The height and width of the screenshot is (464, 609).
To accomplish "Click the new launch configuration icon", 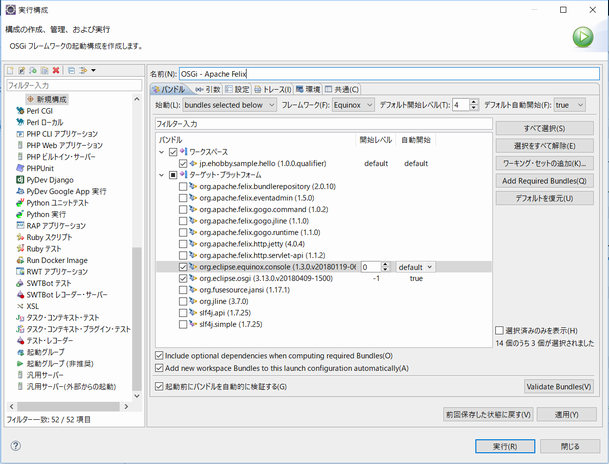I will point(11,71).
